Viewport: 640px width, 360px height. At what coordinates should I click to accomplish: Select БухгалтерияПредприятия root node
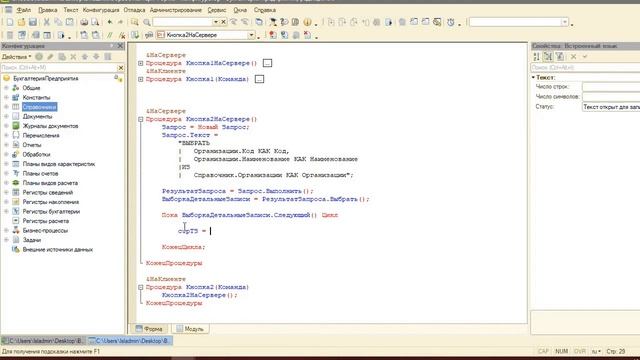(45, 78)
